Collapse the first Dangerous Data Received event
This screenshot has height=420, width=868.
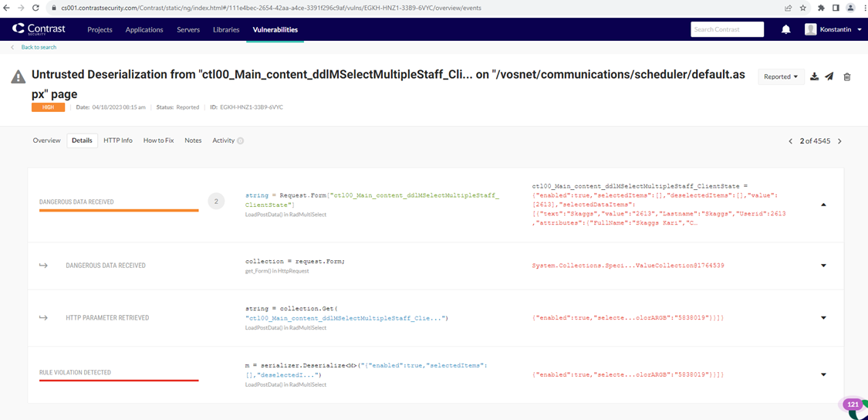click(823, 205)
